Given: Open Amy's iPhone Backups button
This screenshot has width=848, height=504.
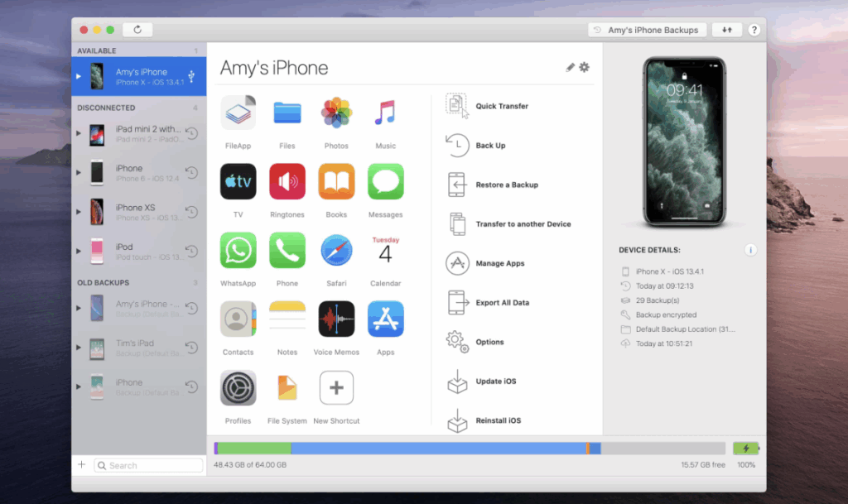Looking at the screenshot, I should tap(648, 30).
